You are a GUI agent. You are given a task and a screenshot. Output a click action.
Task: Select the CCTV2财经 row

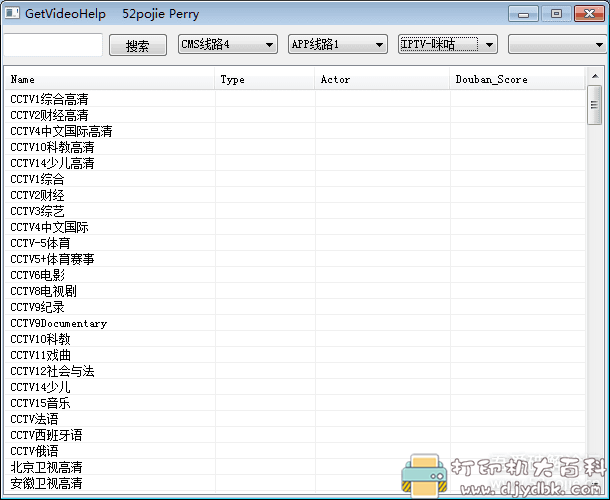point(295,195)
